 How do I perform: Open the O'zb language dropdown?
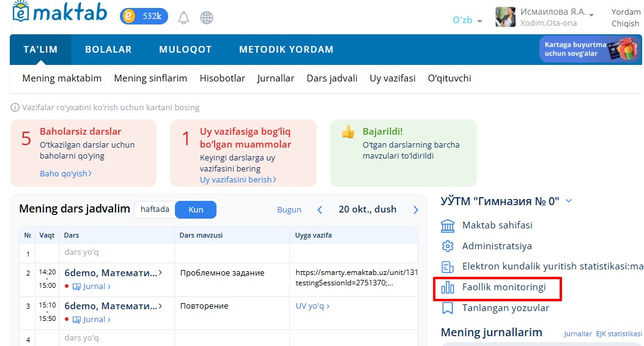[x=467, y=20]
